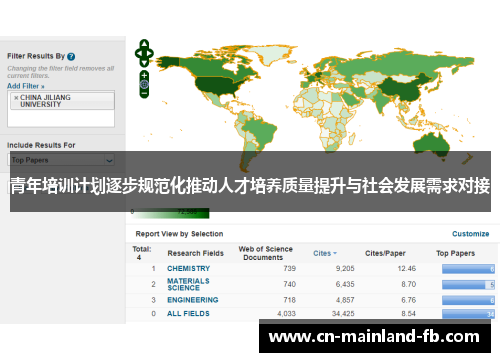Click the 6.76 cites per paper value
Screen dimensions: 500x362
(409, 300)
